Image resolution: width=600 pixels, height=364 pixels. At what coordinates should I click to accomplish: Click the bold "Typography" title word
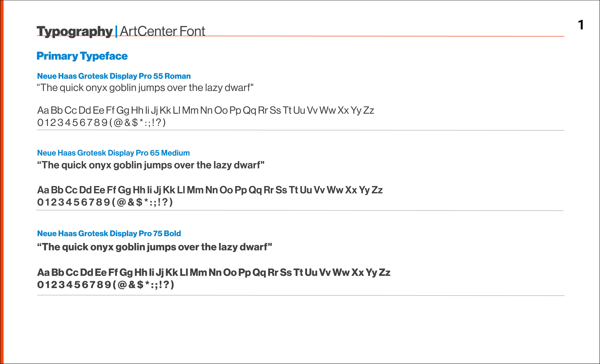tap(75, 31)
